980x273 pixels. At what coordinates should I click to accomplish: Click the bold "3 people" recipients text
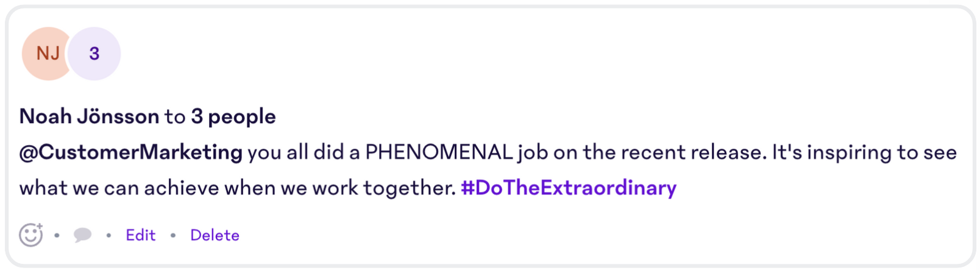click(x=233, y=116)
